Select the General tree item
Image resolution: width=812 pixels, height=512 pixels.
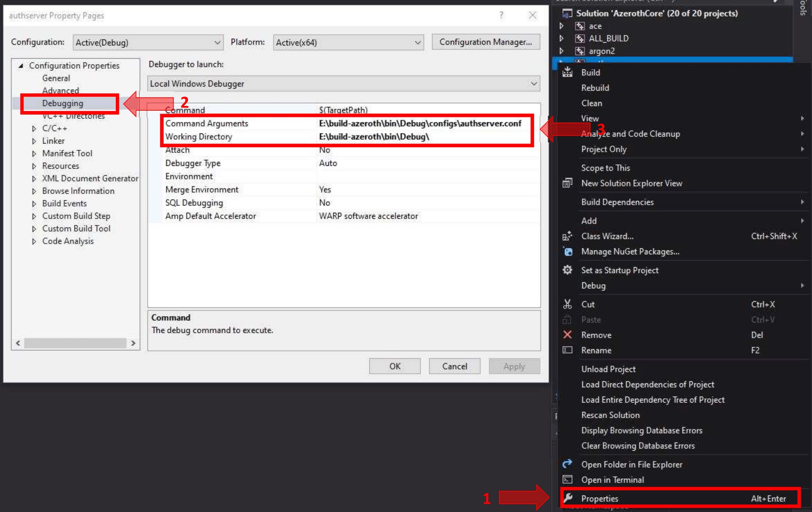56,78
